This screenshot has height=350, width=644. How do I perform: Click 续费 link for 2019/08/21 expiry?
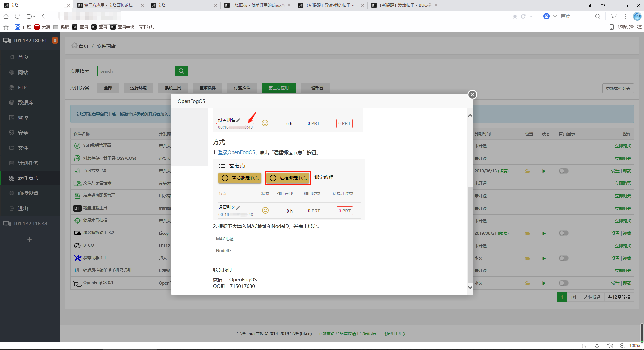coord(503,233)
